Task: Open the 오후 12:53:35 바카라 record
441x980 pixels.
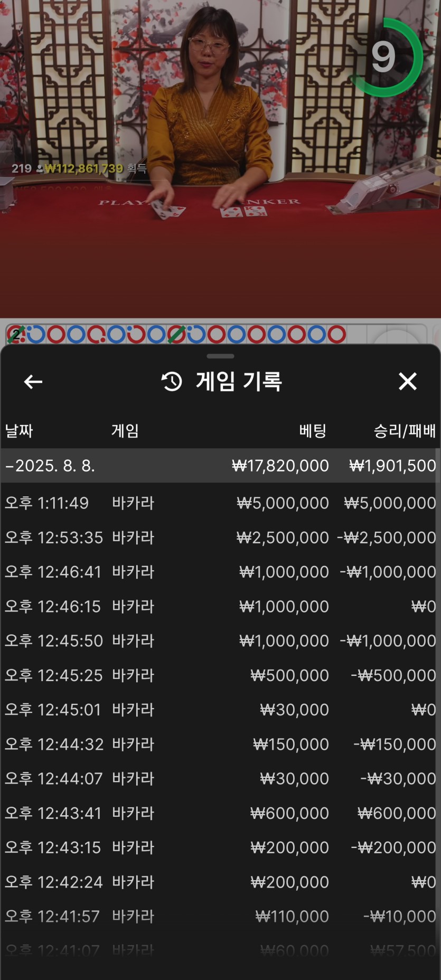Action: coord(220,538)
